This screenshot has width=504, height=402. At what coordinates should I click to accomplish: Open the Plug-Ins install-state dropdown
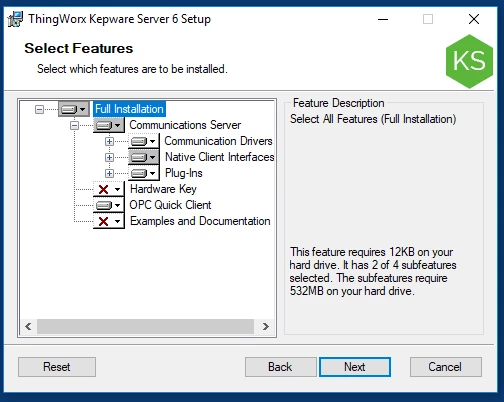click(x=144, y=173)
